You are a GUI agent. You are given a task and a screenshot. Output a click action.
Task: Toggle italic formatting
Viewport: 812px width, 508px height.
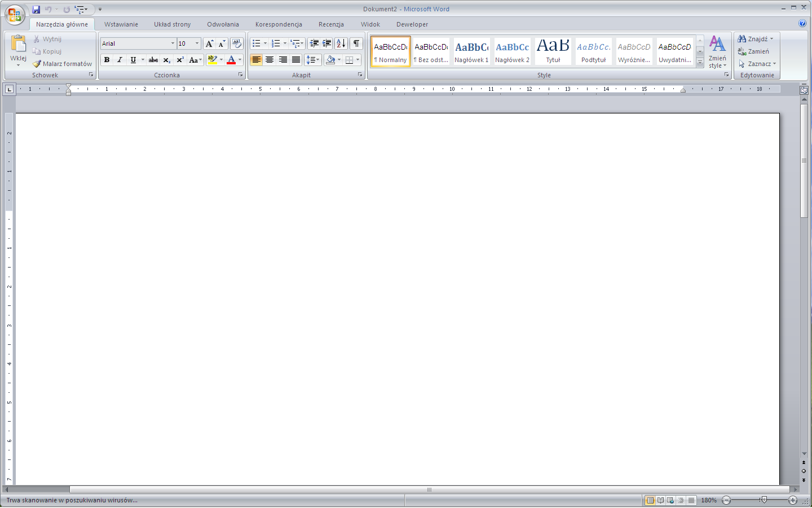(120, 60)
